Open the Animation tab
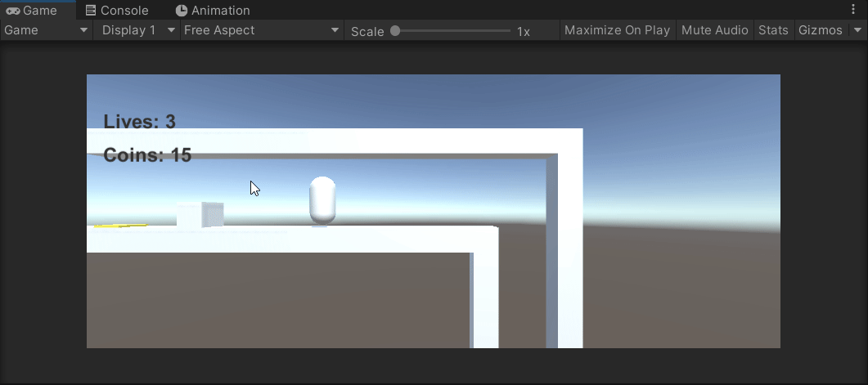The height and width of the screenshot is (385, 868). coord(213,11)
